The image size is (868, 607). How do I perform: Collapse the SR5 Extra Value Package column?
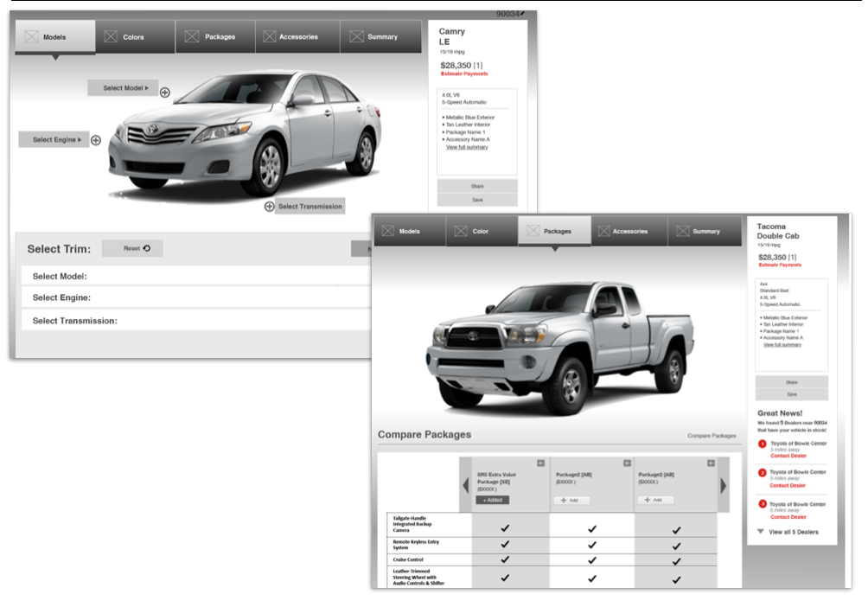pyautogui.click(x=541, y=463)
